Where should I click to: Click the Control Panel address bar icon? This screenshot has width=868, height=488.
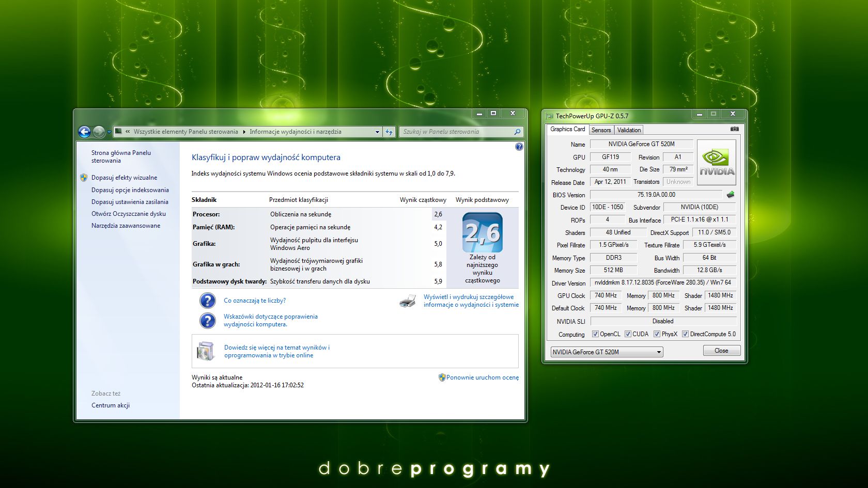pos(119,131)
